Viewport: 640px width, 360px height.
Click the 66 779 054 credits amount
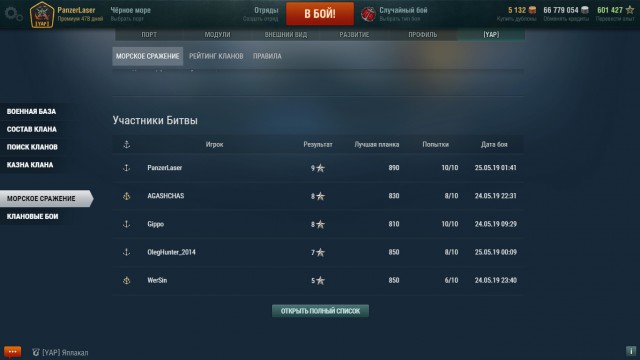click(561, 10)
